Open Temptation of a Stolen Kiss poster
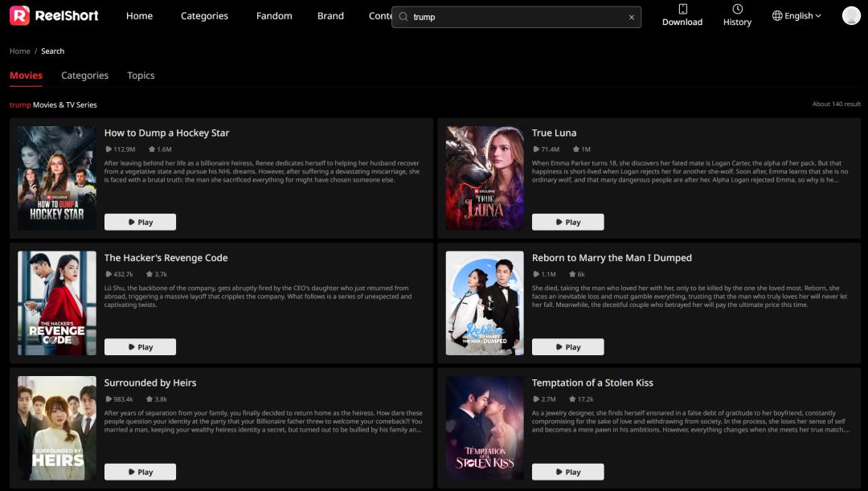 485,428
